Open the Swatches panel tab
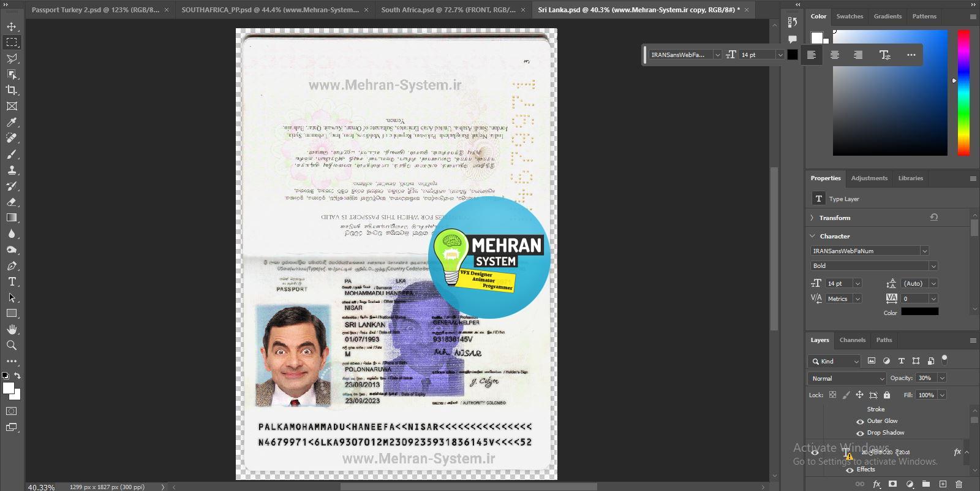The height and width of the screenshot is (491, 980). [x=850, y=17]
